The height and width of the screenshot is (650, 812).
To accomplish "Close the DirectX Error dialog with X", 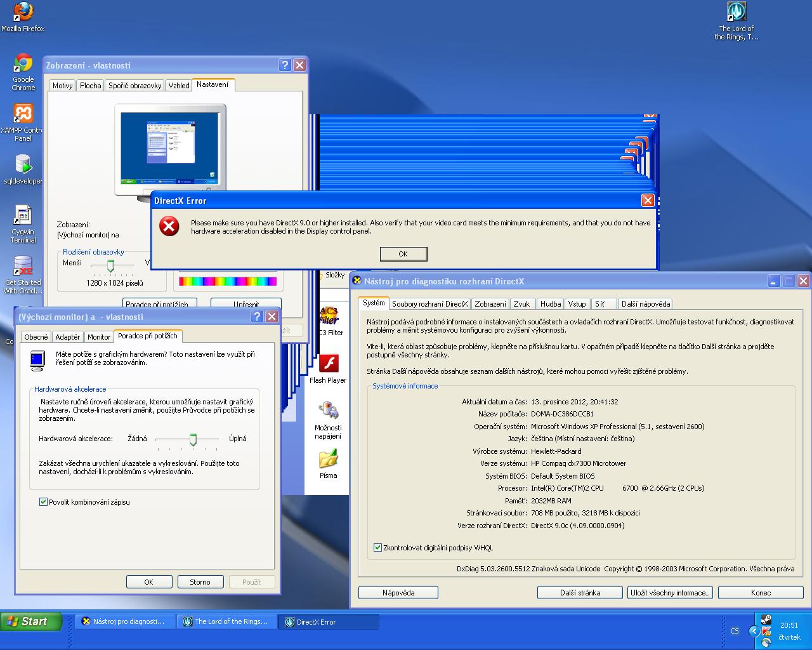I will pyautogui.click(x=648, y=201).
